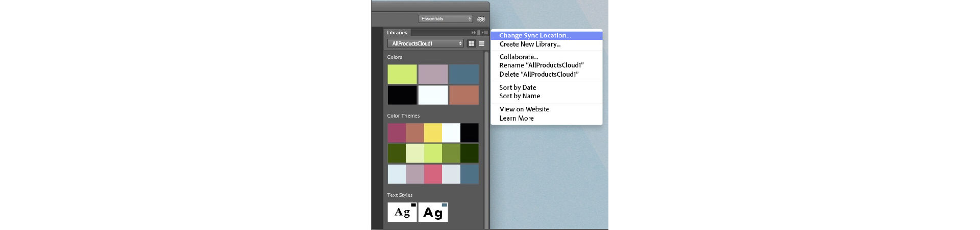980x230 pixels.
Task: Select the color theme starting with pale blue
Action: pyautogui.click(x=433, y=174)
